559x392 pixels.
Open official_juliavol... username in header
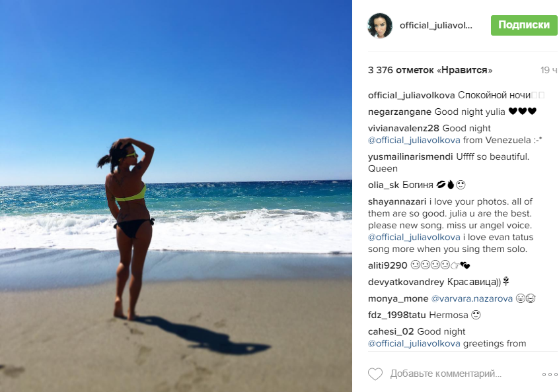coord(435,25)
